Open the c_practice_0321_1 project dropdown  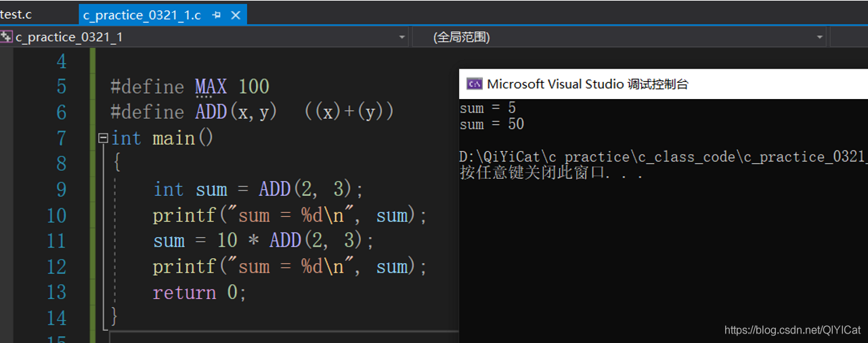[402, 37]
